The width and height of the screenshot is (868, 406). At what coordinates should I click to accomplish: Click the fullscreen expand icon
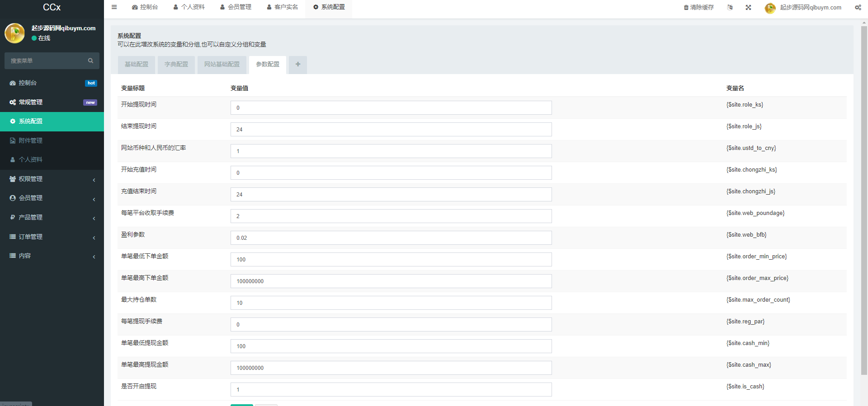[x=748, y=7]
